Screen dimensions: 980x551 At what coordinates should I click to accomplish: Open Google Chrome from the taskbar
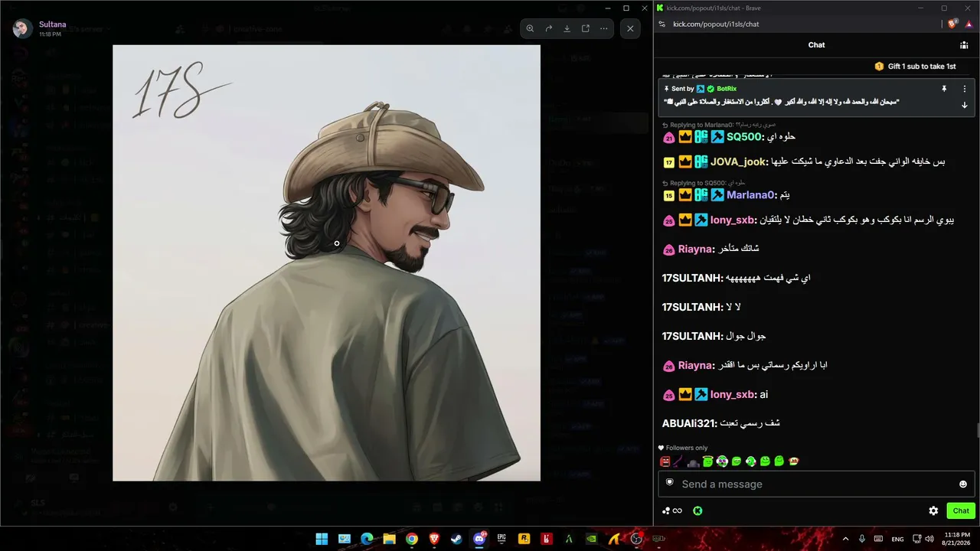coord(412,539)
